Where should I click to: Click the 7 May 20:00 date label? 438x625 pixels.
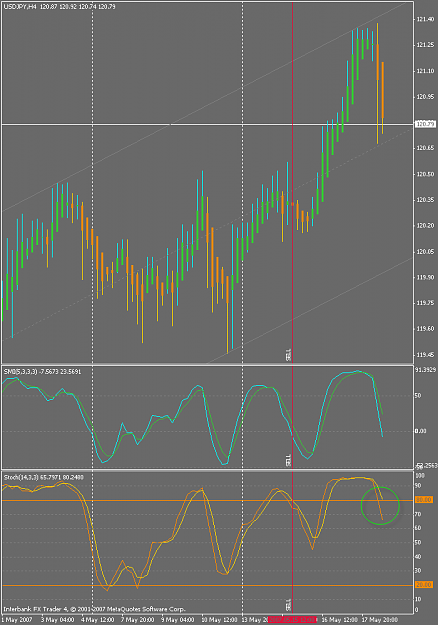(137, 620)
